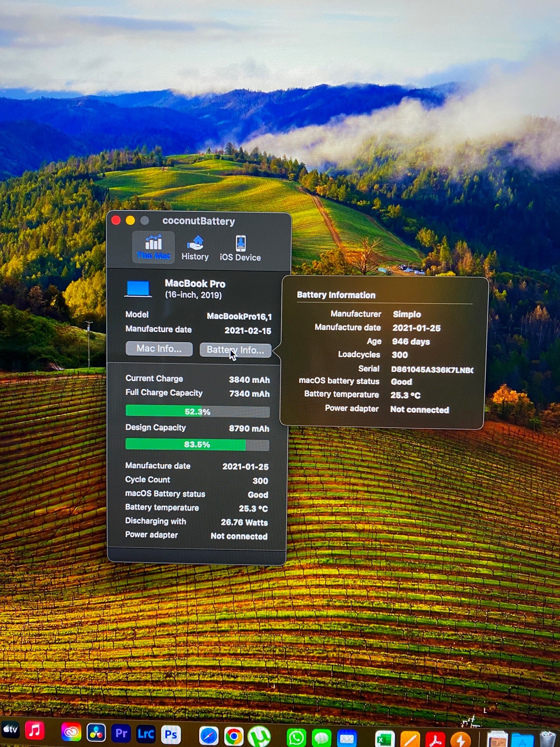Launch Google Chrome from the dock
Screen dimensions: 560x747
(x=234, y=736)
